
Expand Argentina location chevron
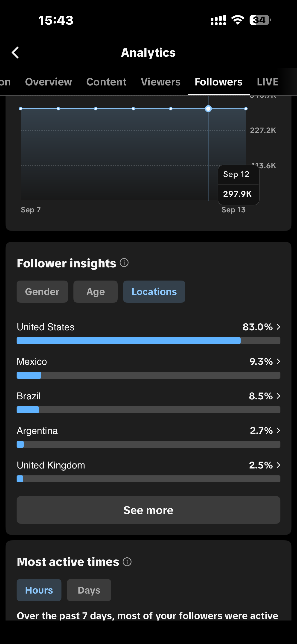tap(278, 430)
